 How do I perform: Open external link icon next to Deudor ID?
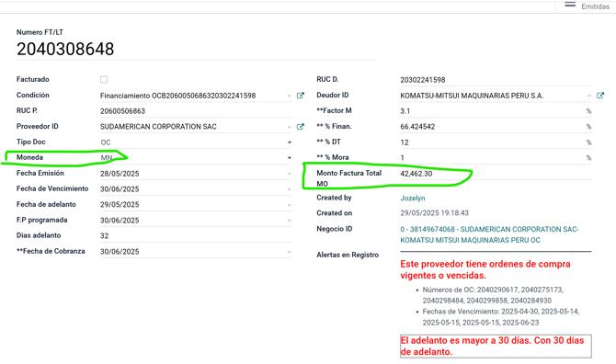pos(599,96)
